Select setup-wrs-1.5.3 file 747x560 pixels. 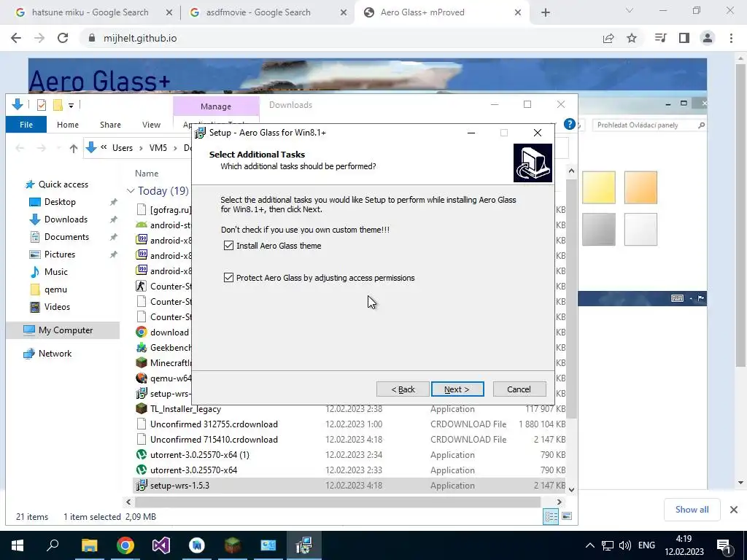pos(350,485)
